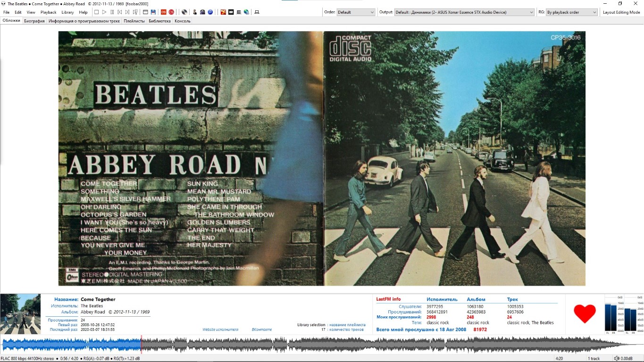Click the window-layout toolbar icon

145,12
